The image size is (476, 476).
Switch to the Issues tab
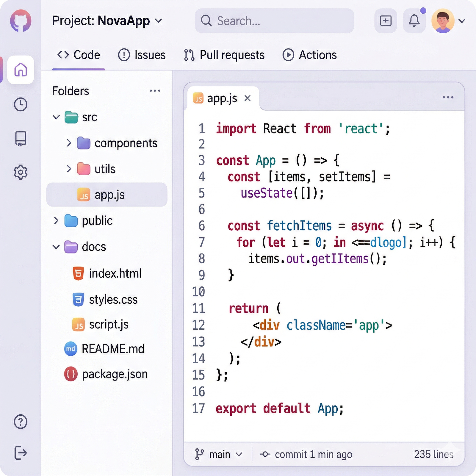142,55
